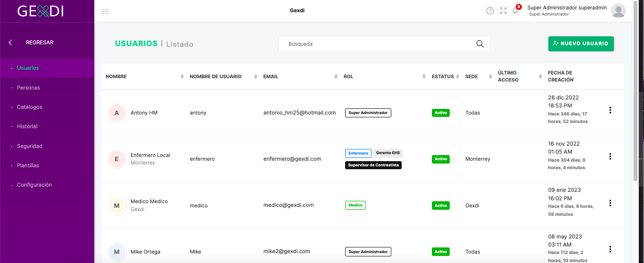Click Activo status badge for Antony HM
This screenshot has width=644, height=263.
pos(441,113)
